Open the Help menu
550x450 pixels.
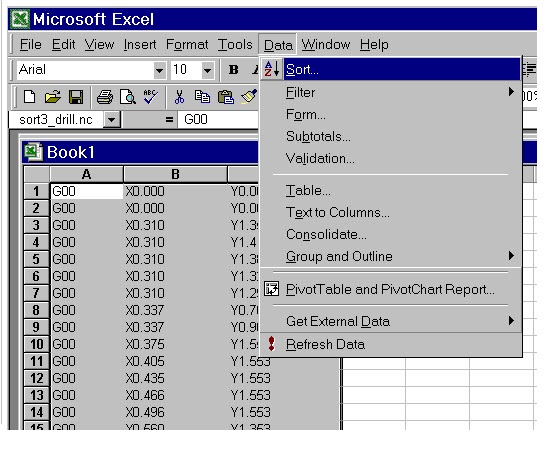[x=374, y=45]
